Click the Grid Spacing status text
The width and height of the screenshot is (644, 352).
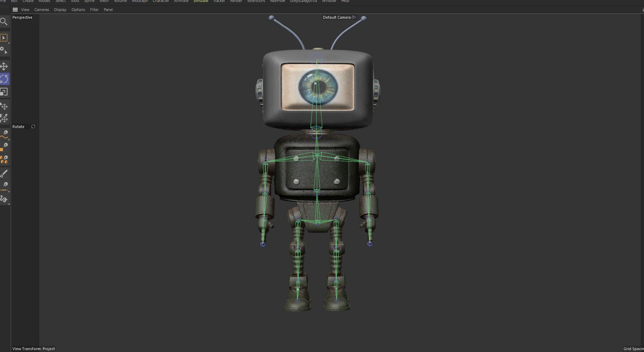634,349
